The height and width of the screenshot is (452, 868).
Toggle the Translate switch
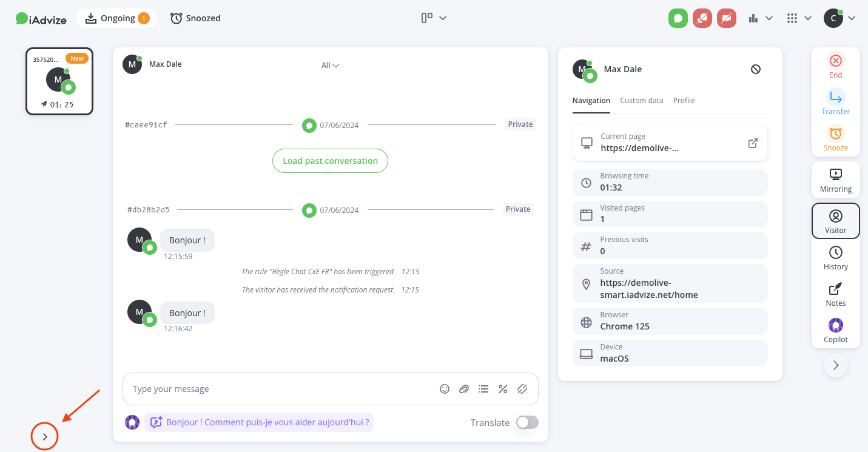point(527,422)
